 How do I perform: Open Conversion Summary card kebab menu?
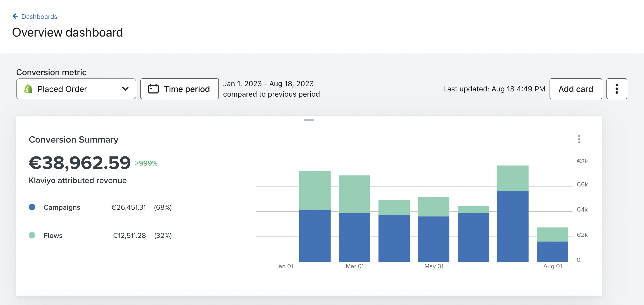(x=579, y=139)
